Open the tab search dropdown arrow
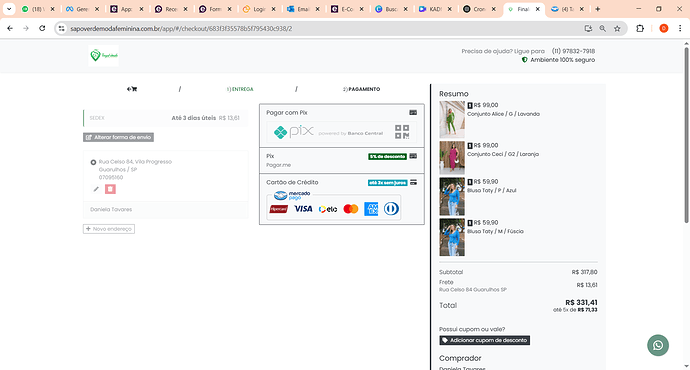This screenshot has width=690, height=370. 9,9
